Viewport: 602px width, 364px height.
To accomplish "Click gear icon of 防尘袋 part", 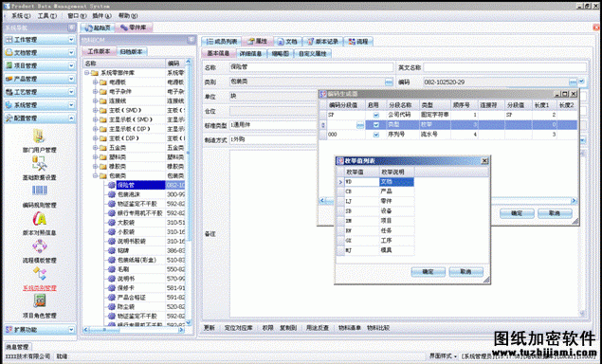I will tap(111, 306).
